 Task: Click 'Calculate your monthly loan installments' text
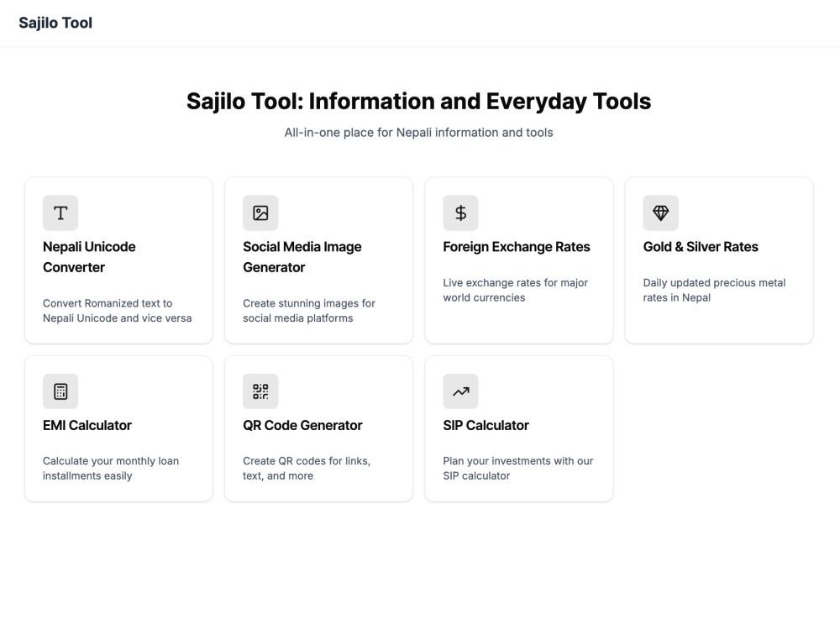pyautogui.click(x=111, y=468)
